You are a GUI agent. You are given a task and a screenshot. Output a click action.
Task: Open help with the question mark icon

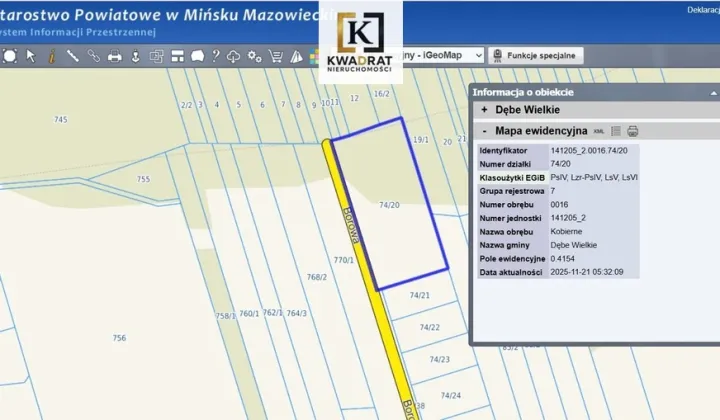click(215, 56)
